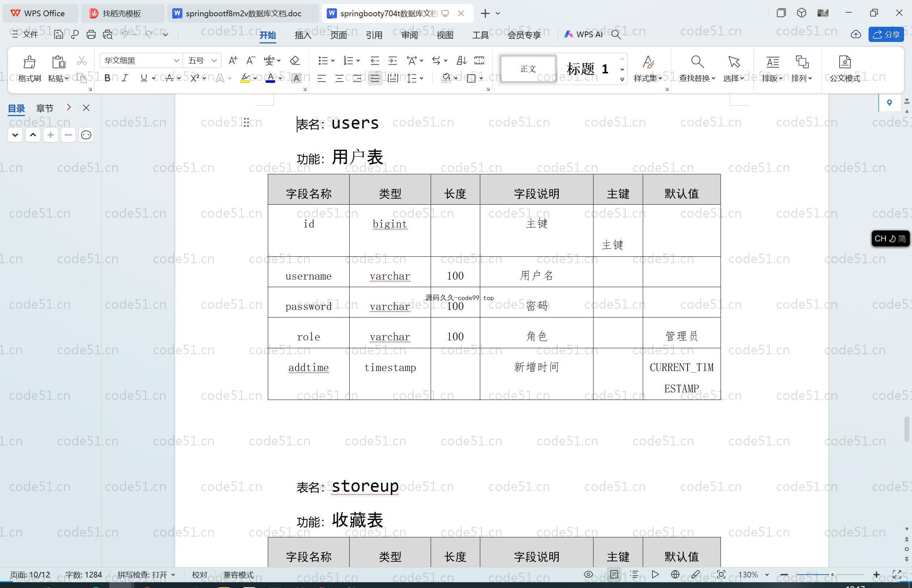
Task: Click the Sort icon in paragraph group
Action: [x=461, y=60]
